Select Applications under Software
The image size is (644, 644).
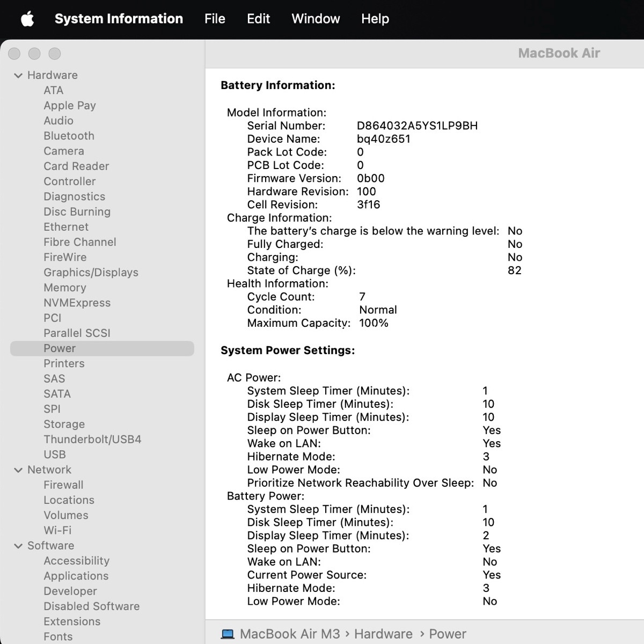pos(76,576)
